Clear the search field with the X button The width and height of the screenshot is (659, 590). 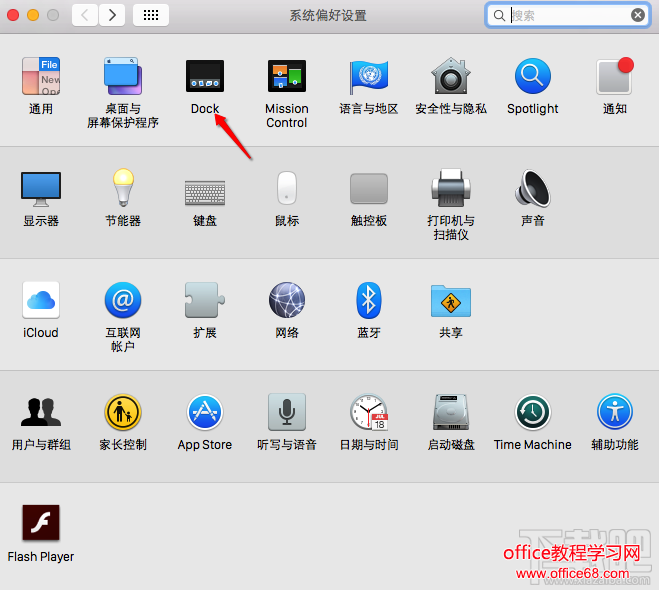[638, 16]
